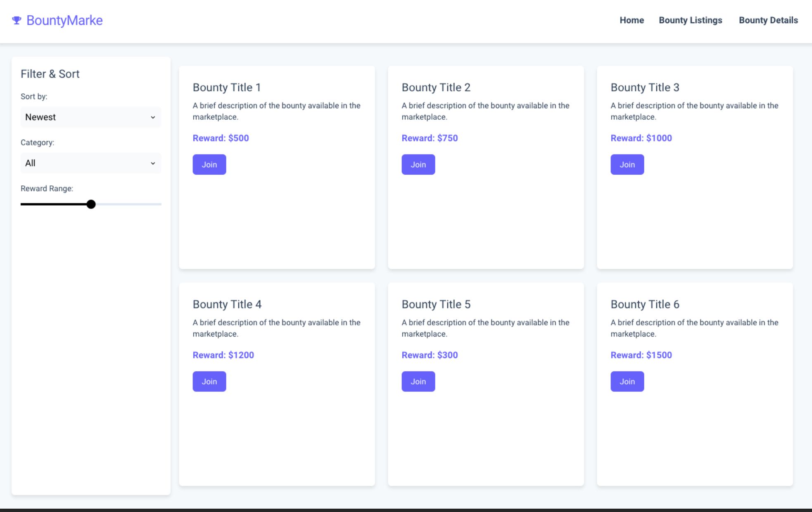The image size is (812, 512).
Task: Click the Reward: $500 text
Action: pos(221,138)
